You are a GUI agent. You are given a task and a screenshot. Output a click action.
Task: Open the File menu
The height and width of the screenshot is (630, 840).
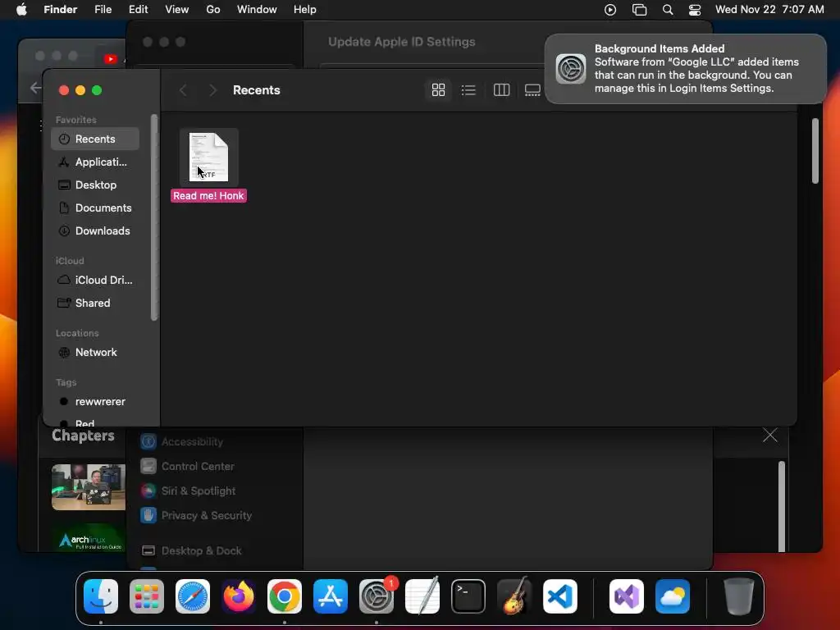pyautogui.click(x=103, y=10)
